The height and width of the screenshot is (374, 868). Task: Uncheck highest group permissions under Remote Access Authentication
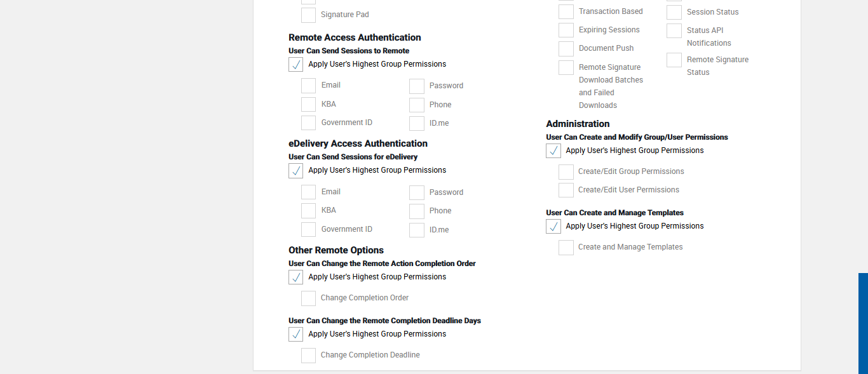pyautogui.click(x=295, y=65)
